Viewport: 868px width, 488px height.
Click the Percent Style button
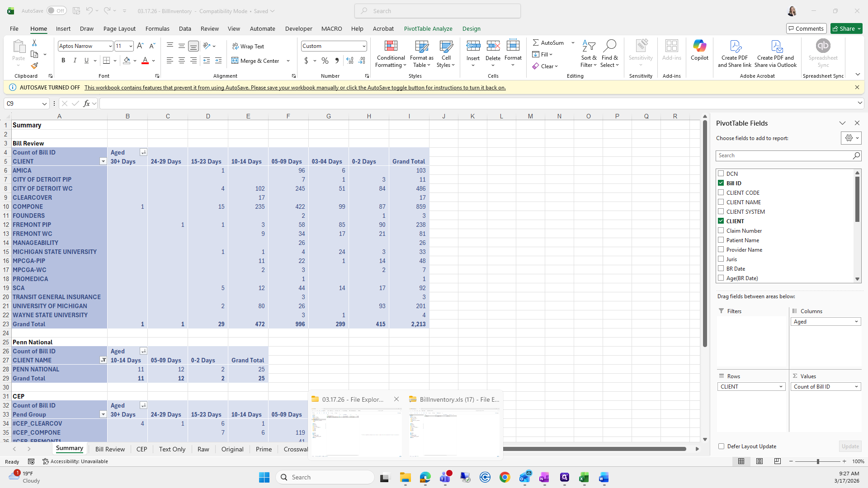(x=325, y=61)
